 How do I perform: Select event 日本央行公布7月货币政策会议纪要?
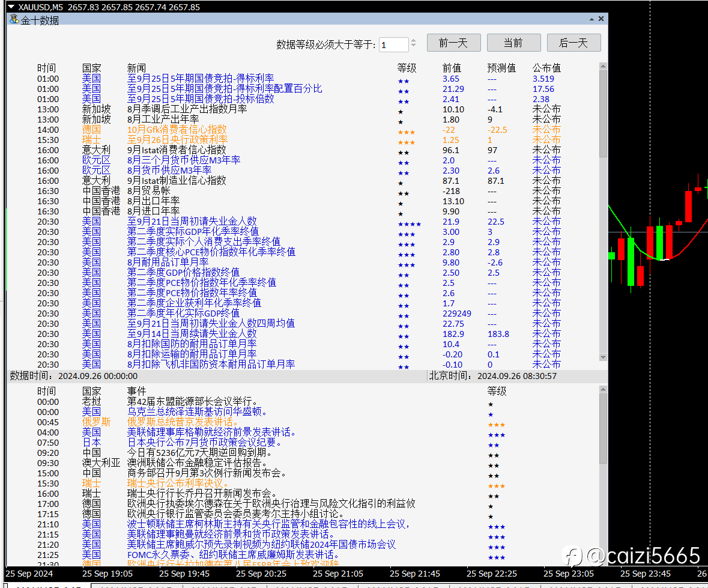click(x=271, y=443)
